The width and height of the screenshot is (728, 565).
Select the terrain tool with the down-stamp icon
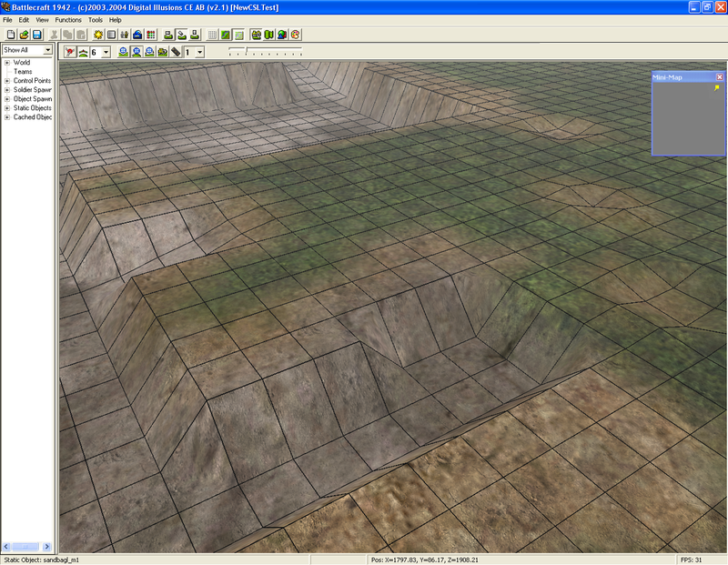pyautogui.click(x=195, y=35)
